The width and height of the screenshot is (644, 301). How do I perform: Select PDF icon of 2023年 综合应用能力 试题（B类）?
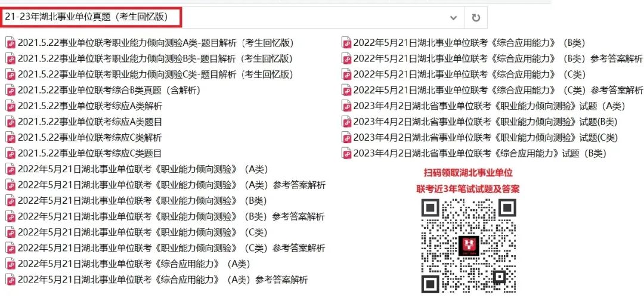point(346,154)
